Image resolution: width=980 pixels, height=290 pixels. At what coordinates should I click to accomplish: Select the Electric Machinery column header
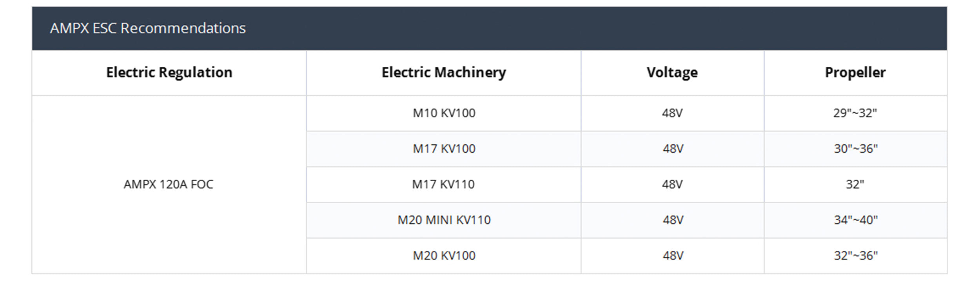click(x=444, y=73)
